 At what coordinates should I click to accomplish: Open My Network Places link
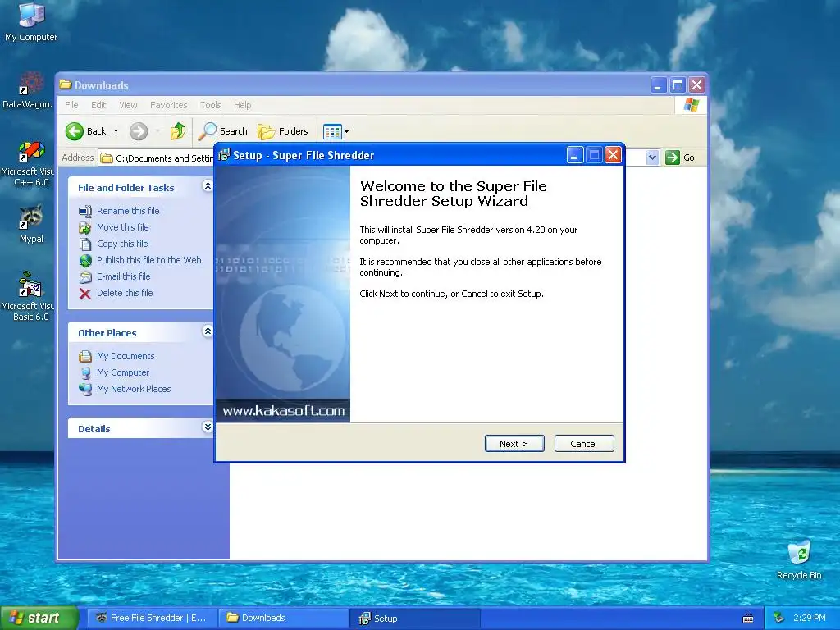tap(134, 389)
